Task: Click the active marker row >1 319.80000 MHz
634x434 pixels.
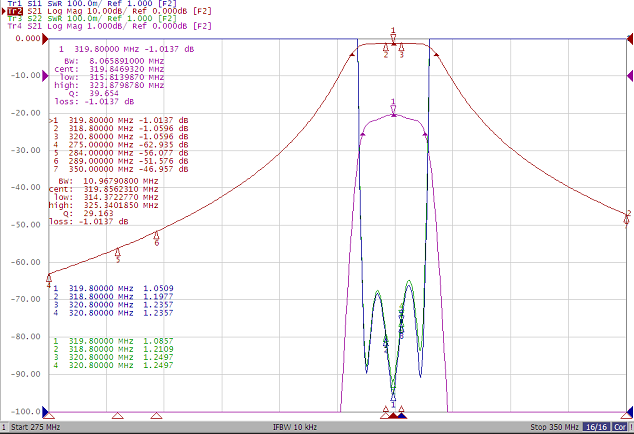Action: [118, 121]
